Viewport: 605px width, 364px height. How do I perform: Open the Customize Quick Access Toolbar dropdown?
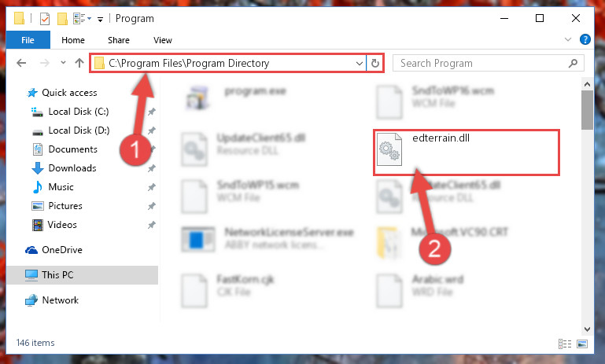[x=100, y=20]
